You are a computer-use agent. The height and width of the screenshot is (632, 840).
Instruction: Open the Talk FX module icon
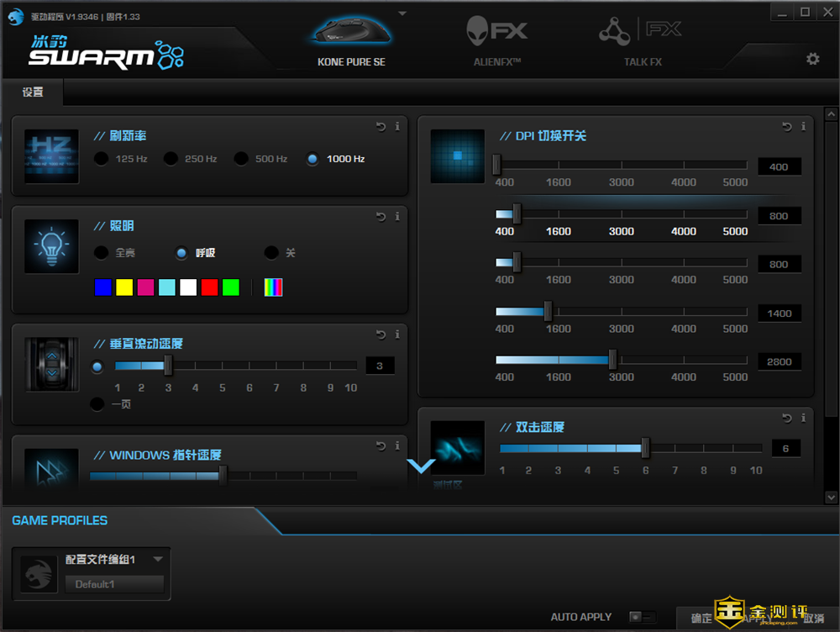pos(642,34)
